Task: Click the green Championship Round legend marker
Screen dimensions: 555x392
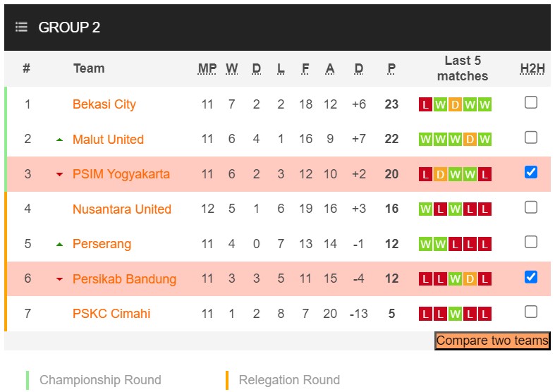Action: click(x=28, y=380)
